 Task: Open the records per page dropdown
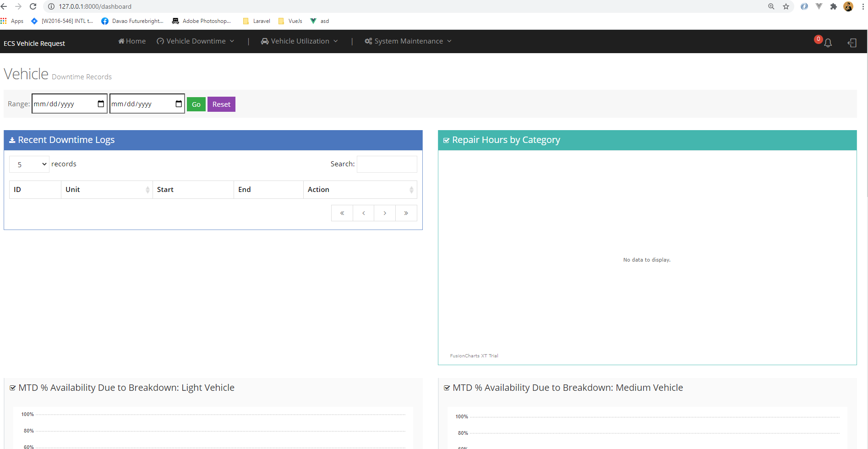[29, 164]
